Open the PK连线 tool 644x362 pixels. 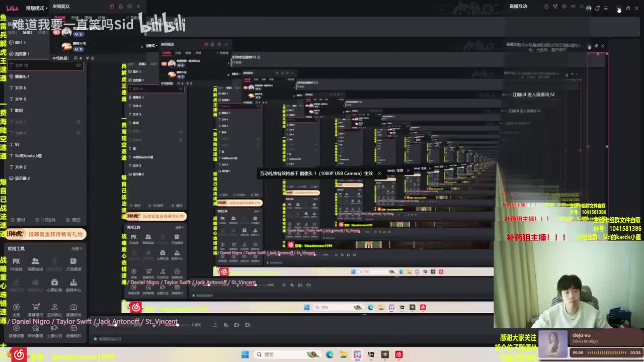(x=16, y=263)
